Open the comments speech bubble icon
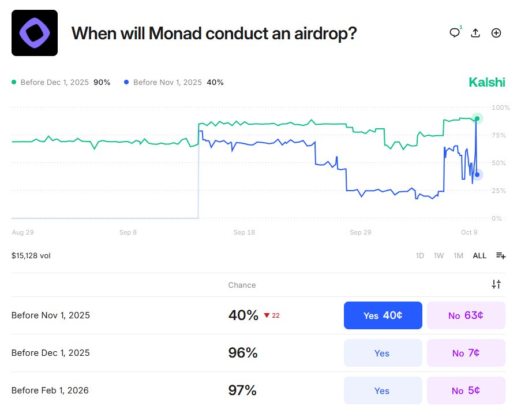The width and height of the screenshot is (532, 409). click(x=455, y=33)
